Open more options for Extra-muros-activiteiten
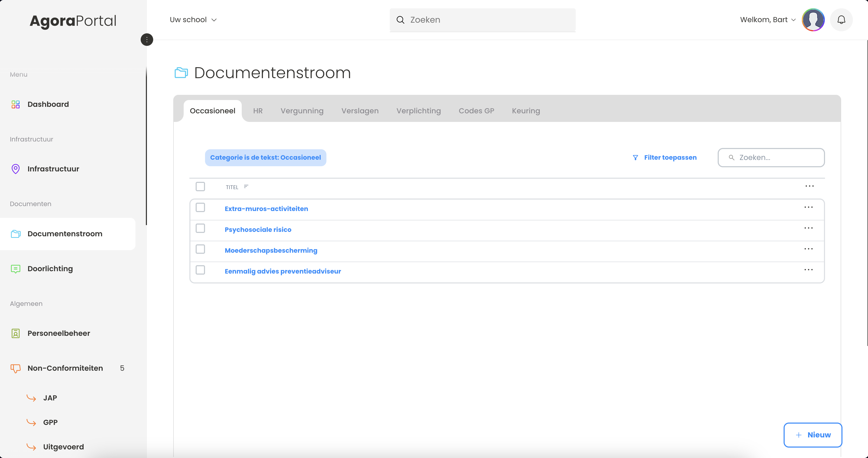Viewport: 868px width, 458px height. pyautogui.click(x=808, y=207)
